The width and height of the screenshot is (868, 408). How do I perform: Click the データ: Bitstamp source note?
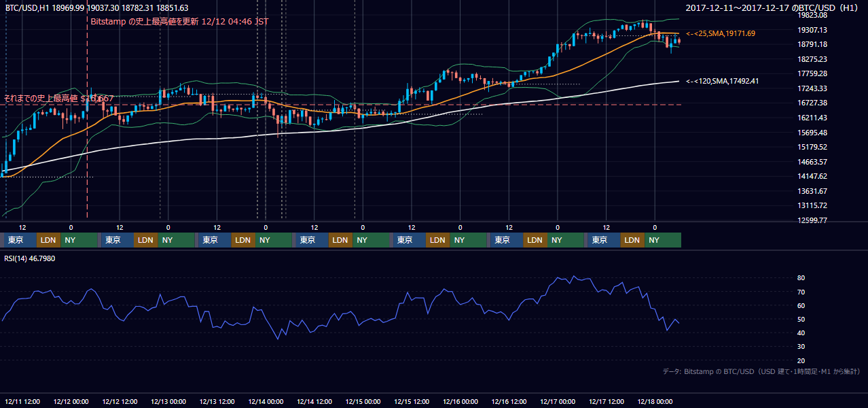click(761, 371)
